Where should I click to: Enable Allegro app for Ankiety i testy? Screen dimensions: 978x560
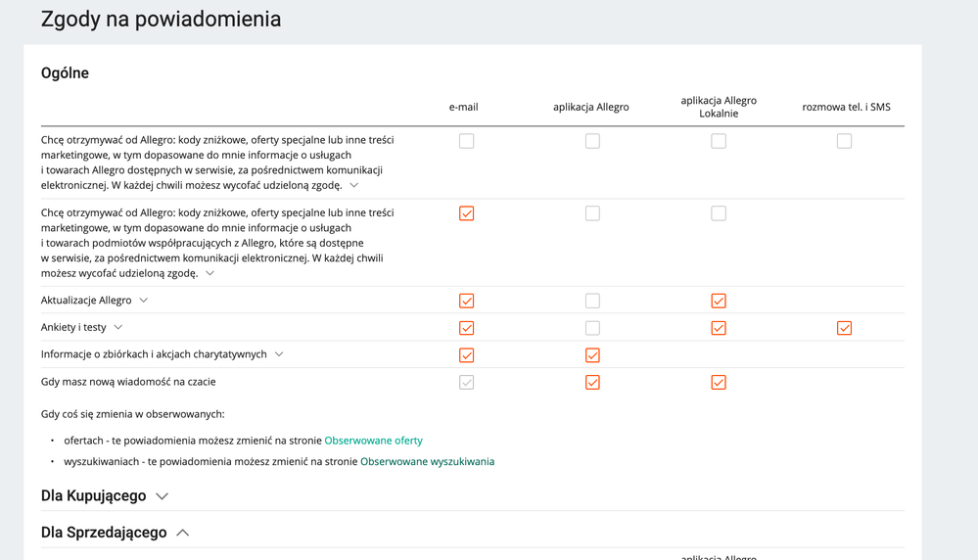coord(592,328)
